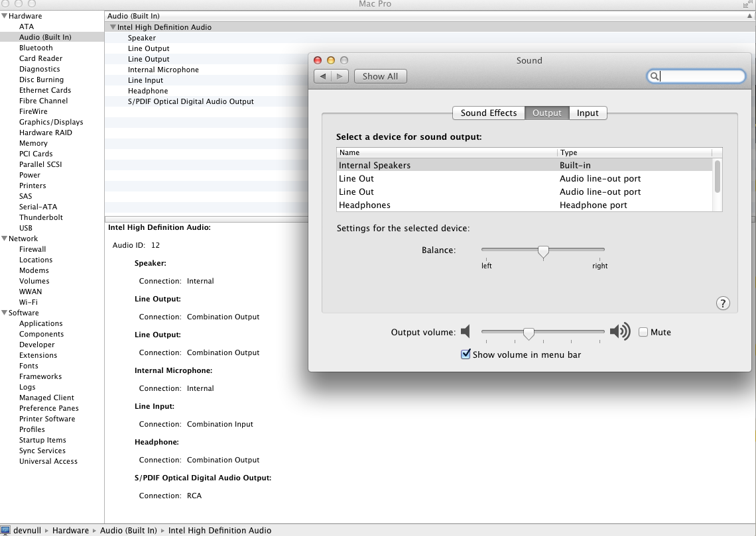Image resolution: width=756 pixels, height=536 pixels.
Task: Open Preference Panes in sidebar
Action: click(49, 408)
